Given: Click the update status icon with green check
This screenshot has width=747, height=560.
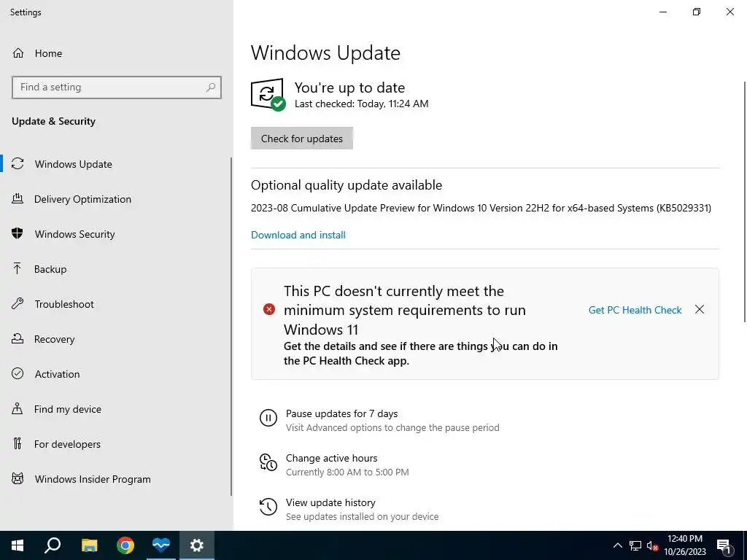Looking at the screenshot, I should [268, 94].
